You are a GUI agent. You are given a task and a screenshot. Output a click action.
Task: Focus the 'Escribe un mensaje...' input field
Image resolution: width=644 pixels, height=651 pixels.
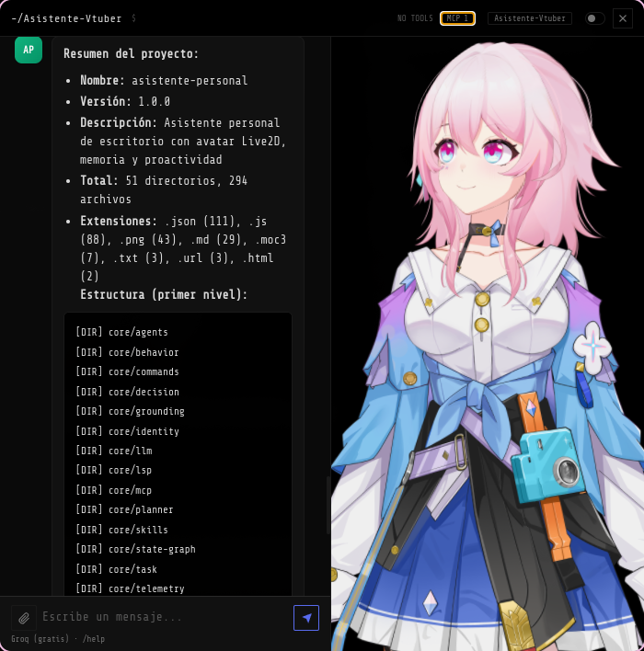[165, 617]
